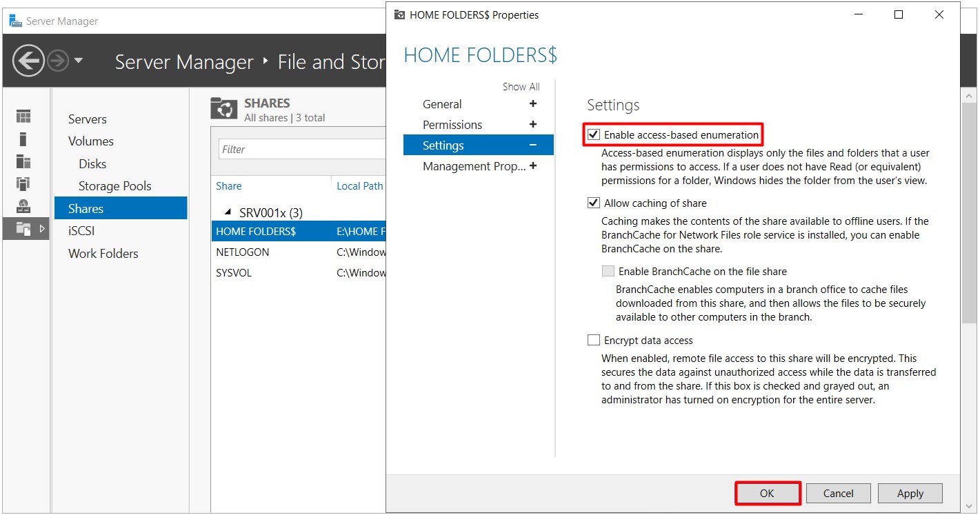Screen dimensions: 980x515
Task: Expand the Permissions section plus sign
Action: tap(532, 125)
